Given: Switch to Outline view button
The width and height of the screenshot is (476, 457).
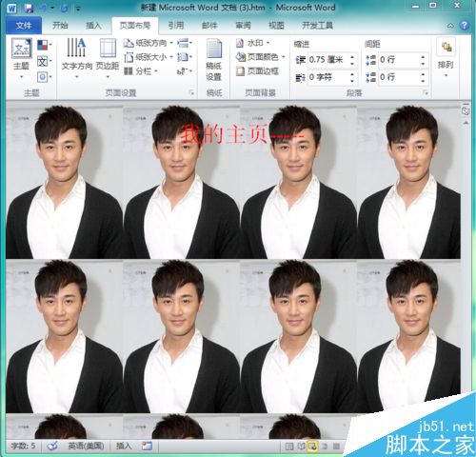Looking at the screenshot, I should (x=325, y=447).
